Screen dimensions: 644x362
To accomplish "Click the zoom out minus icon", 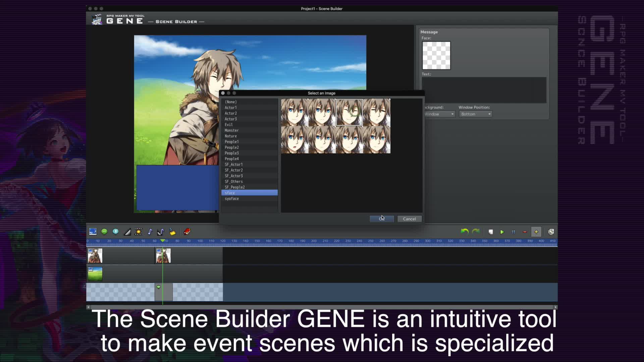I will pyautogui.click(x=525, y=232).
